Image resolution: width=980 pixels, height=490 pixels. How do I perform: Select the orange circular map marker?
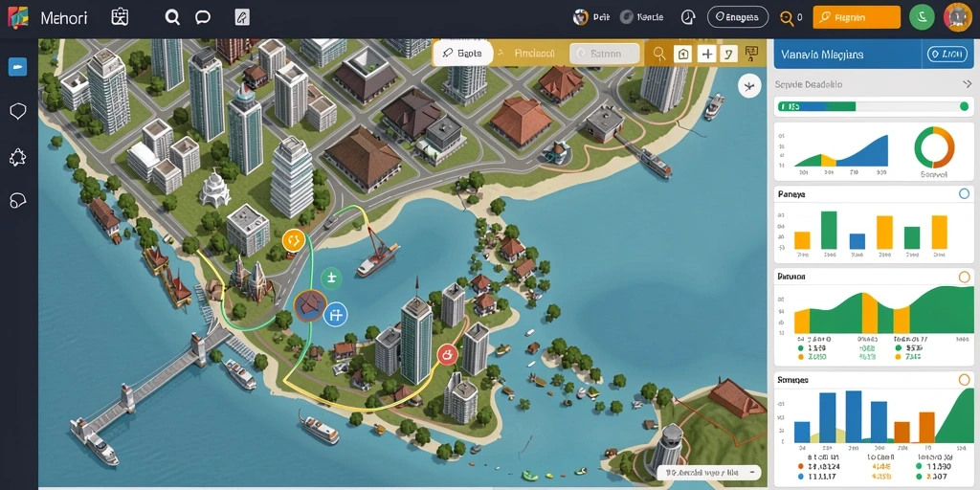point(293,240)
